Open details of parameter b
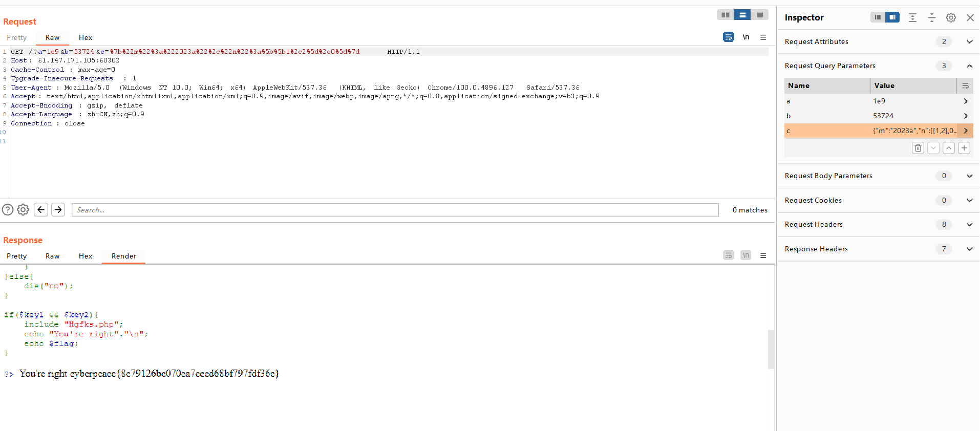The height and width of the screenshot is (431, 980). (x=966, y=116)
